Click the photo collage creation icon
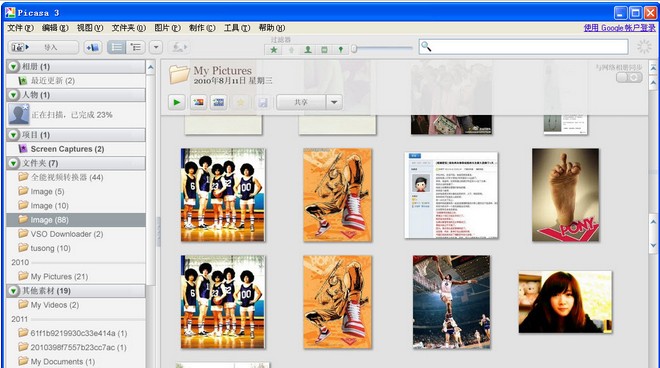The width and height of the screenshot is (660, 368). pos(198,102)
